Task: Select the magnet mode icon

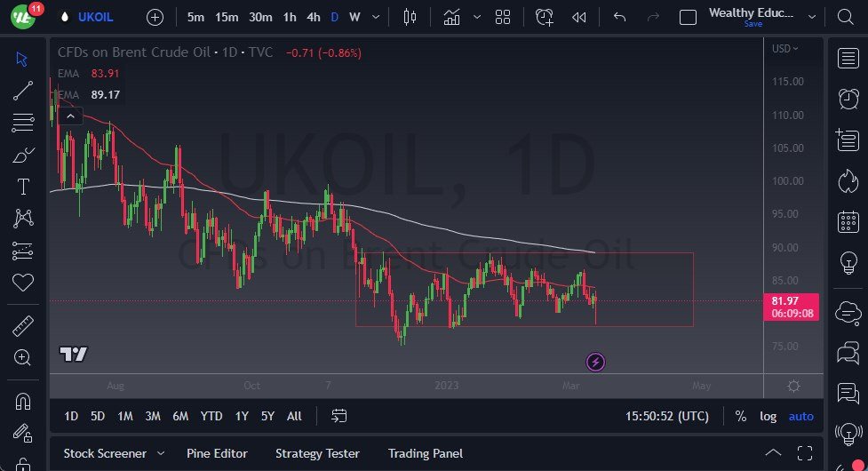Action: pos(23,402)
